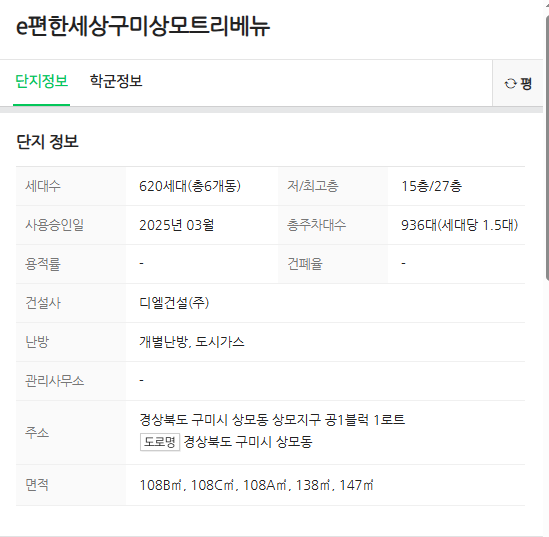Toggle the 평 unit conversion button

coord(518,83)
